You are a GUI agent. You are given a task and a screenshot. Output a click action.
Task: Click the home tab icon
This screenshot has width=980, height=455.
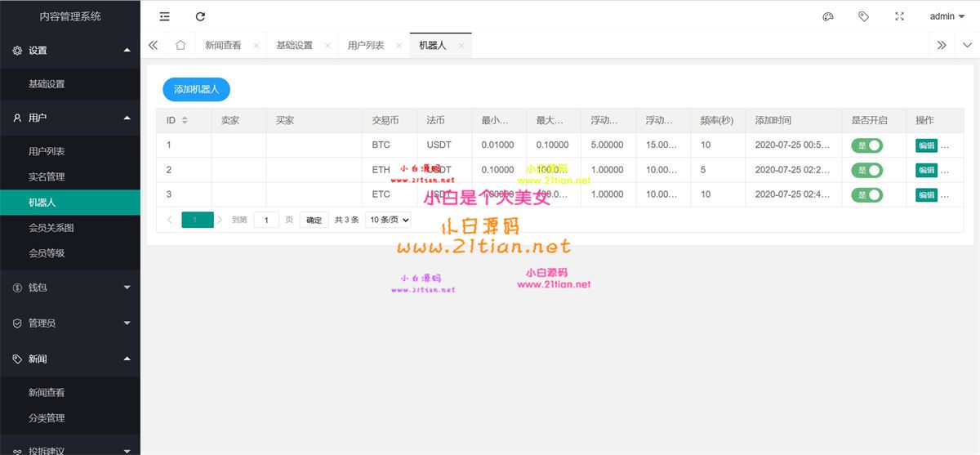(180, 45)
